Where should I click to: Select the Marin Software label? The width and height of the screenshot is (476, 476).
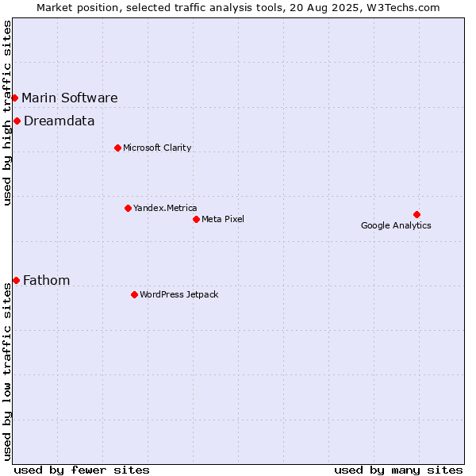(70, 98)
